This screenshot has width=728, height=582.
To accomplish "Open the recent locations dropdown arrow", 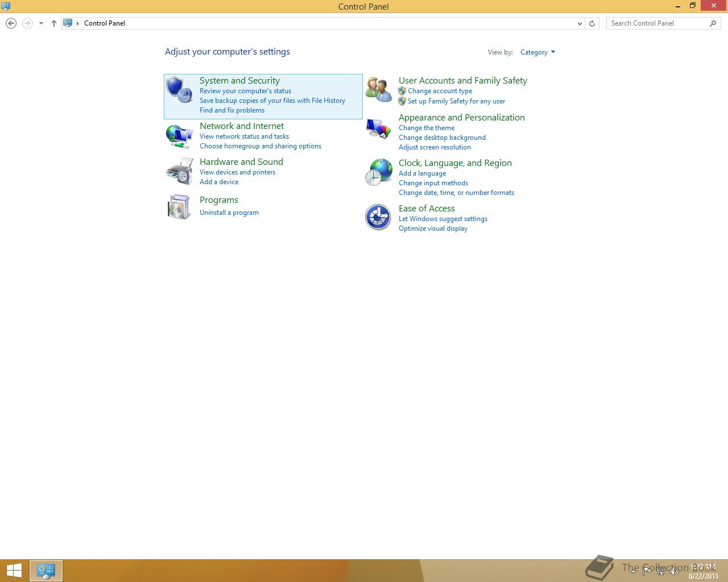I will (41, 23).
